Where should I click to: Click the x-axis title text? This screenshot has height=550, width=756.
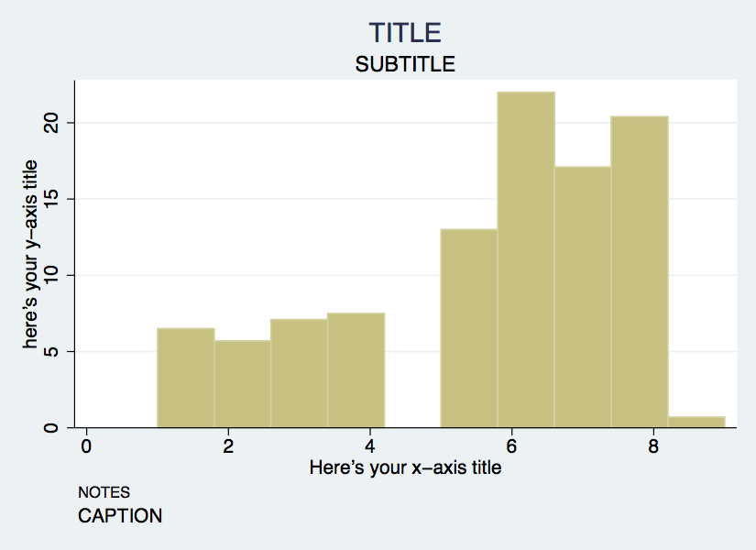[405, 467]
